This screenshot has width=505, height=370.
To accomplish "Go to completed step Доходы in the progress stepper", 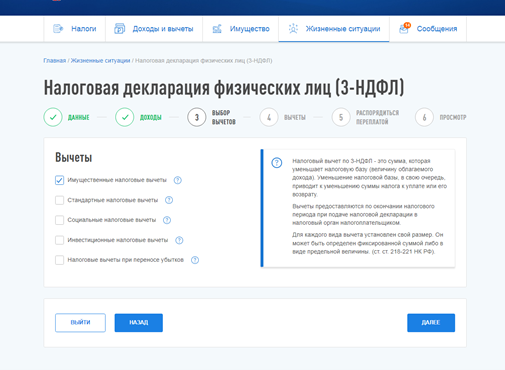I will (x=138, y=117).
